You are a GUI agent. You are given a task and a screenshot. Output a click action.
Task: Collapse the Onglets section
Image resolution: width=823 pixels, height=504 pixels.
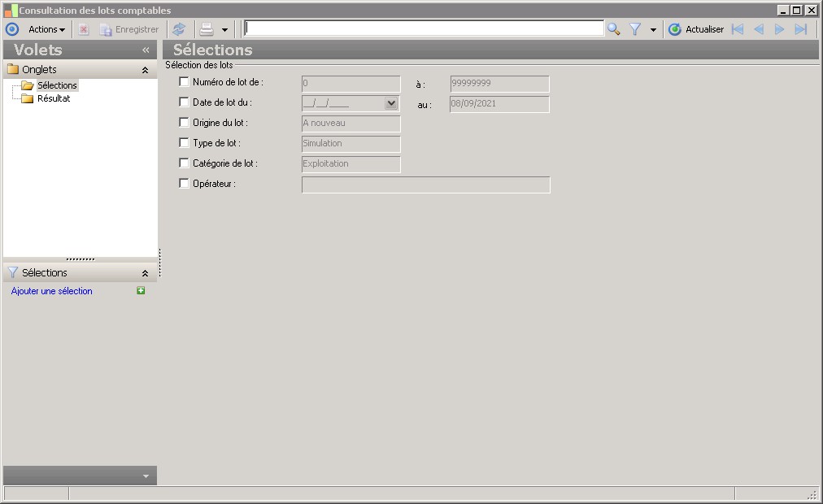point(145,70)
